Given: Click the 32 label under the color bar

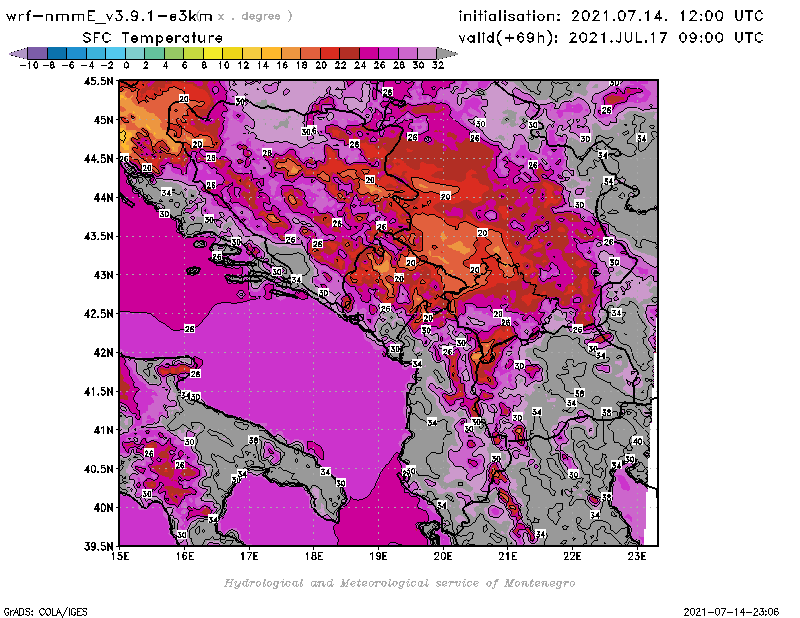Looking at the screenshot, I should (x=438, y=66).
